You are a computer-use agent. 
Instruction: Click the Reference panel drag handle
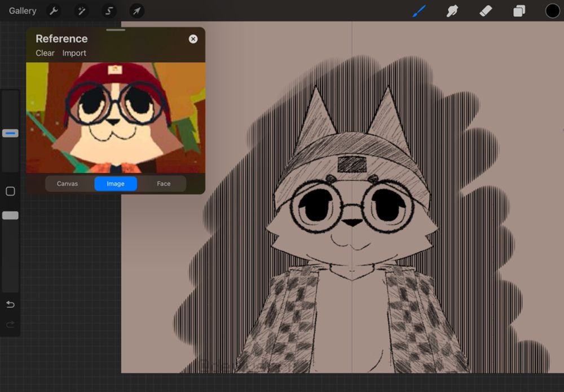(116, 30)
